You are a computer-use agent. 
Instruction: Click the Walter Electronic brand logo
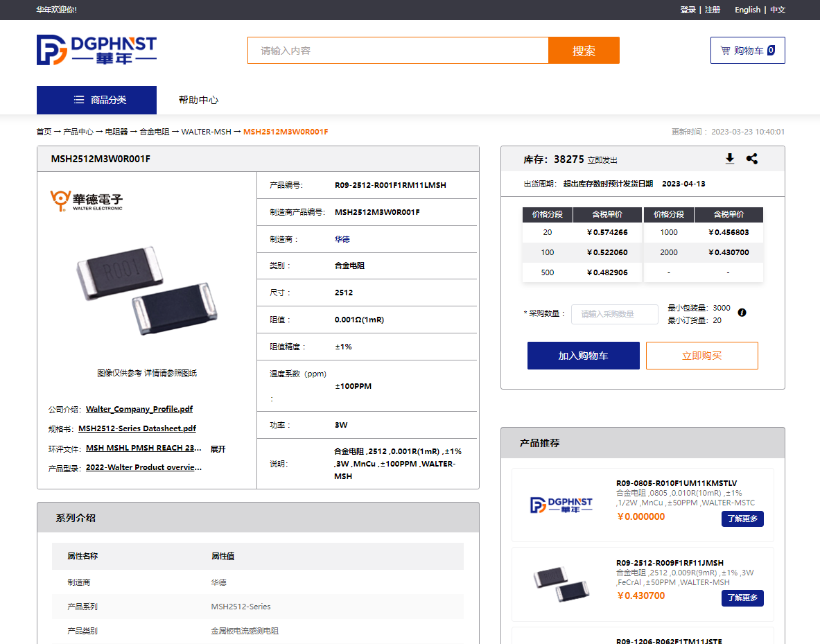[86, 200]
